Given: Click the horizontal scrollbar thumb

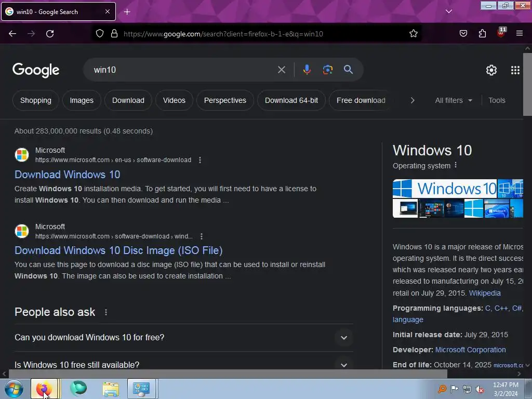Looking at the screenshot, I should tap(228, 374).
